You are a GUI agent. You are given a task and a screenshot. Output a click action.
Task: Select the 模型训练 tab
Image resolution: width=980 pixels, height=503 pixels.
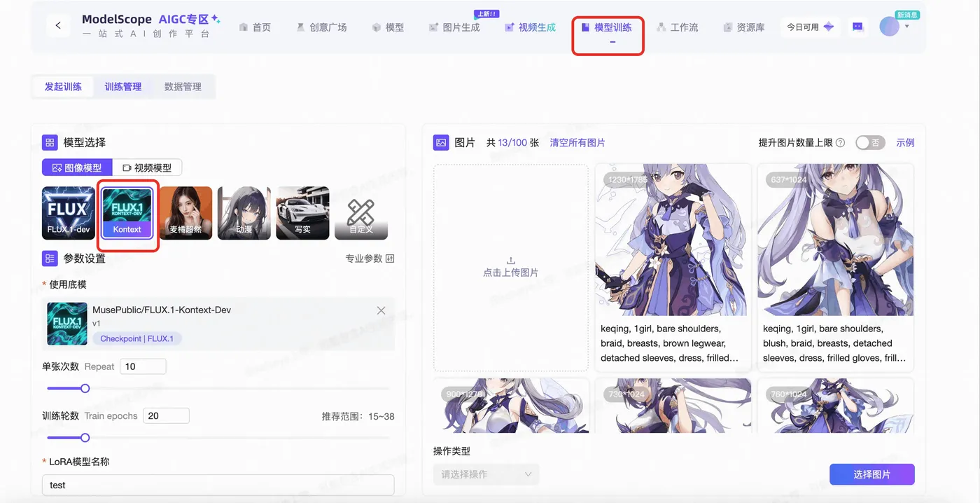click(606, 27)
